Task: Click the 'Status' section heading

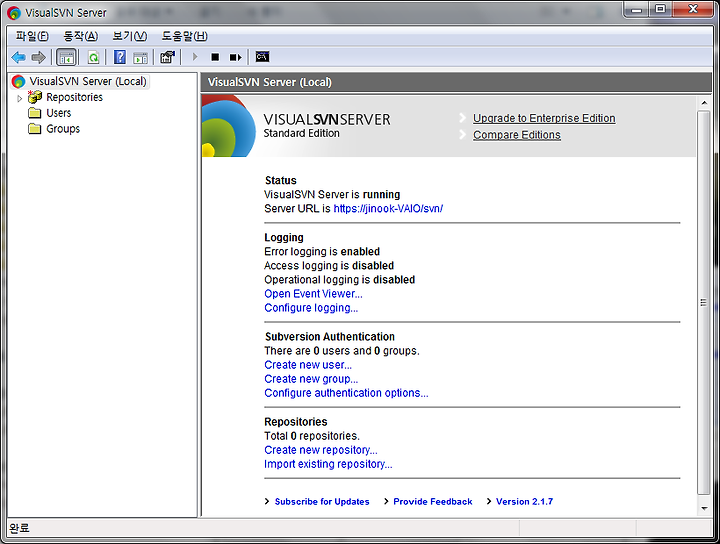Action: click(x=281, y=180)
